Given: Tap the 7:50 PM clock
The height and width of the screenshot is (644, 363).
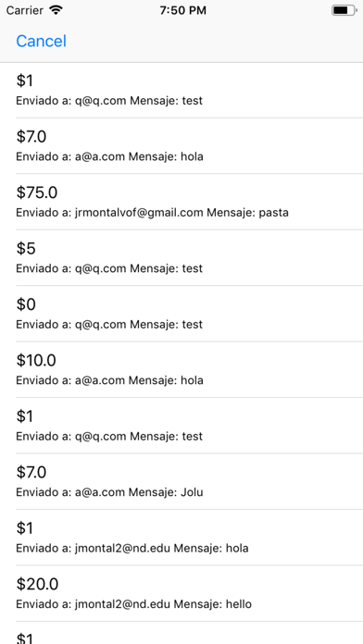Looking at the screenshot, I should [183, 10].
